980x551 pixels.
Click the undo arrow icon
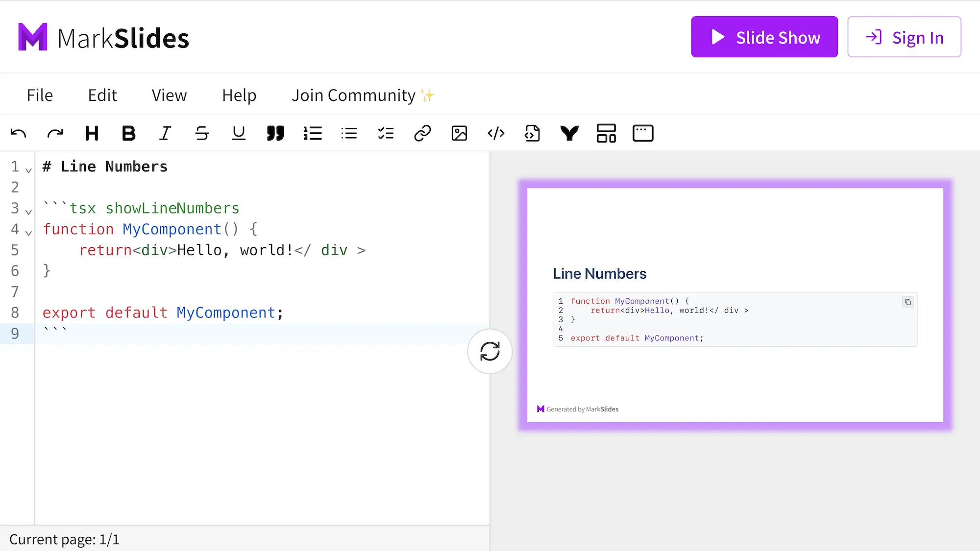click(x=19, y=133)
